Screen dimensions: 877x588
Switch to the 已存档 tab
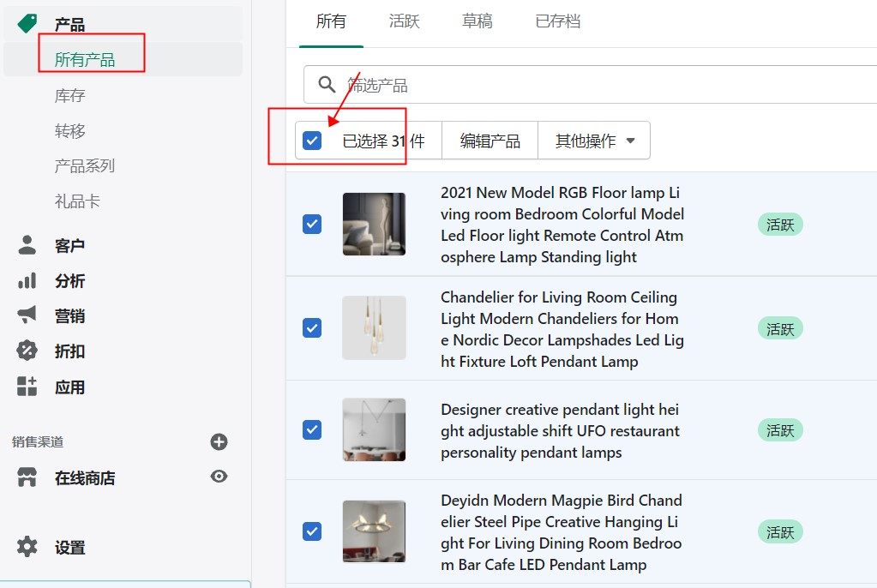[x=557, y=21]
